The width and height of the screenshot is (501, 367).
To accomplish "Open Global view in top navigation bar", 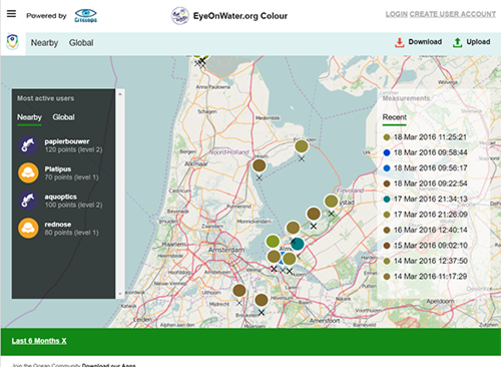I will 81,43.
